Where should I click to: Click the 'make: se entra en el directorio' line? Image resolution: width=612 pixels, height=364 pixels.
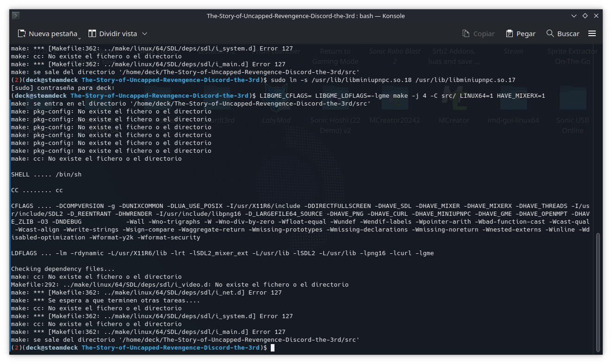click(x=191, y=104)
